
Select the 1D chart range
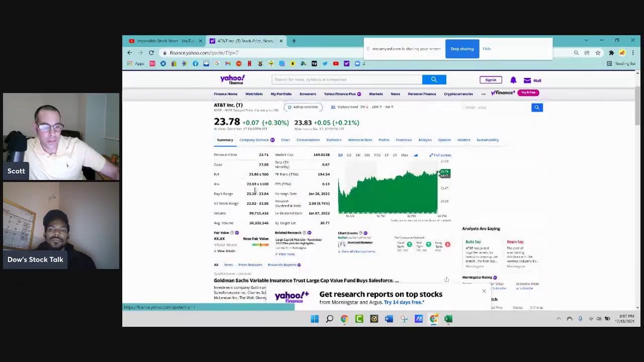[x=340, y=155]
